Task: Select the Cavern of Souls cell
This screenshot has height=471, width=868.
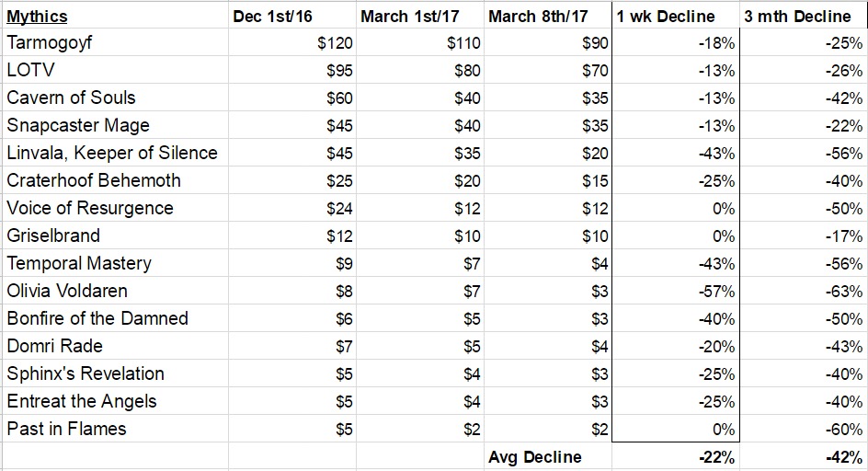Action: click(115, 98)
